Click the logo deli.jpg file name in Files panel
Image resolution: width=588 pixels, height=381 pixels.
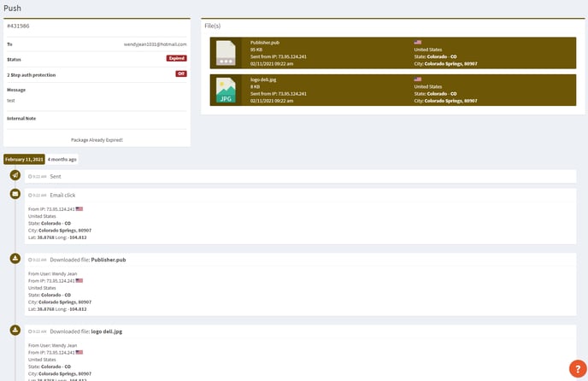pyautogui.click(x=264, y=79)
